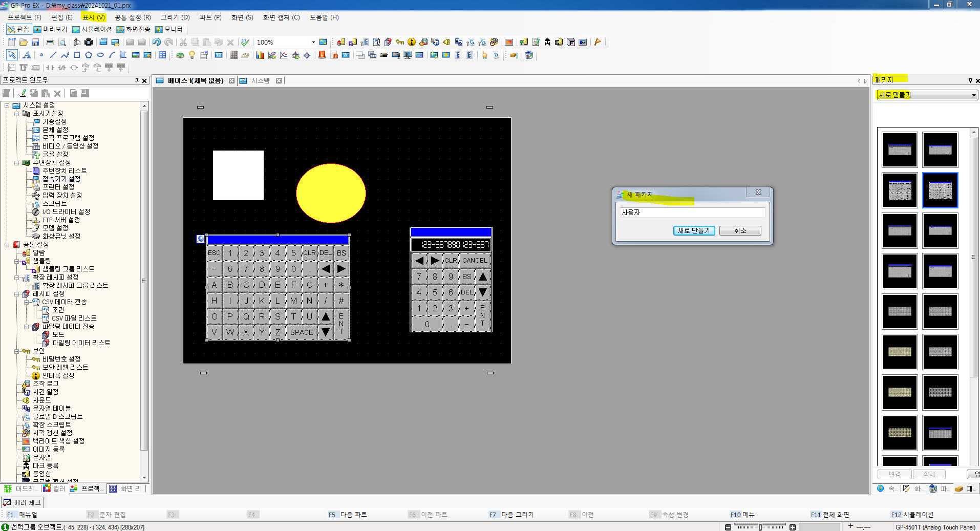Click the zoom slider handle in status bar
The width and height of the screenshot is (980, 531).
pyautogui.click(x=760, y=527)
